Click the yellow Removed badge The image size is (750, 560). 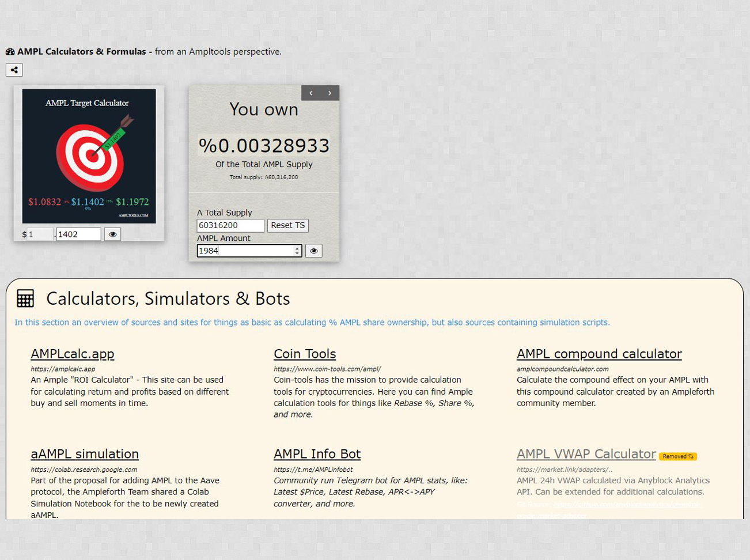point(678,457)
